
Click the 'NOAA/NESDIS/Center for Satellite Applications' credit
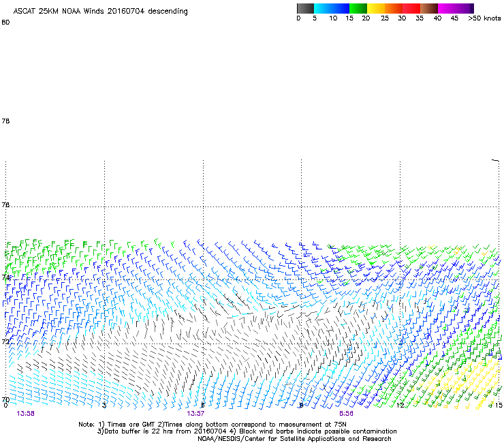294,439
